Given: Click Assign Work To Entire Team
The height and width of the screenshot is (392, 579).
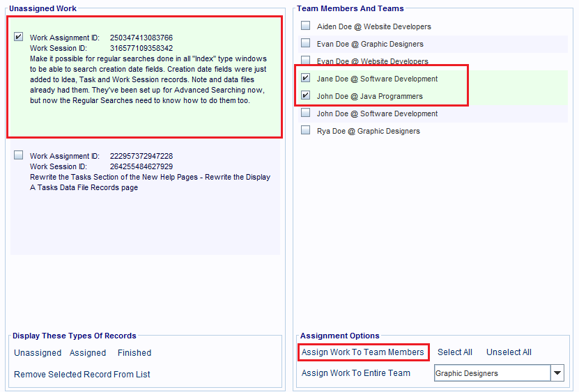Looking at the screenshot, I should [x=355, y=373].
